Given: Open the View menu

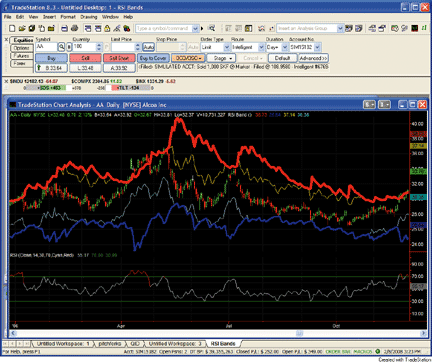Looking at the screenshot, I should [33, 17].
